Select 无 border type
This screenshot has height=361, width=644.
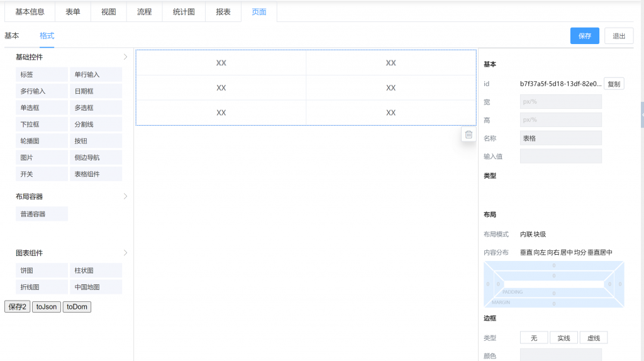coord(534,338)
